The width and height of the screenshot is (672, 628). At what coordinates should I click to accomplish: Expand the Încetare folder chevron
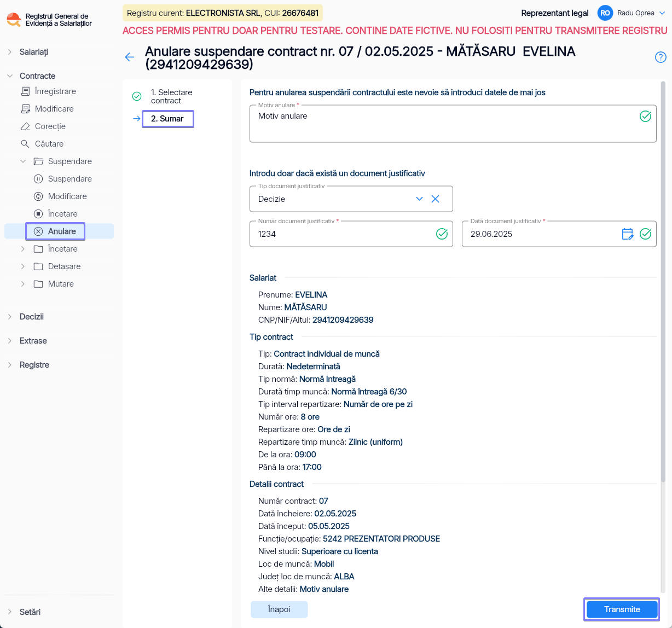(x=23, y=249)
